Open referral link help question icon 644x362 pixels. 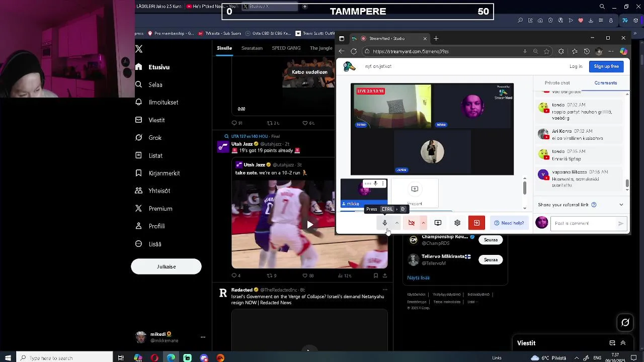pyautogui.click(x=594, y=205)
